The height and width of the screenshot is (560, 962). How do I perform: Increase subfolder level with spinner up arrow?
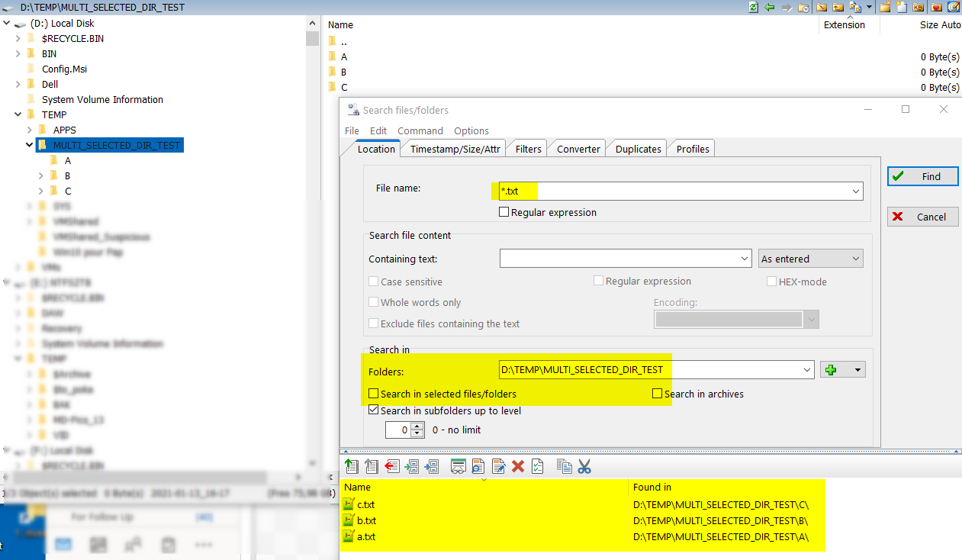417,426
